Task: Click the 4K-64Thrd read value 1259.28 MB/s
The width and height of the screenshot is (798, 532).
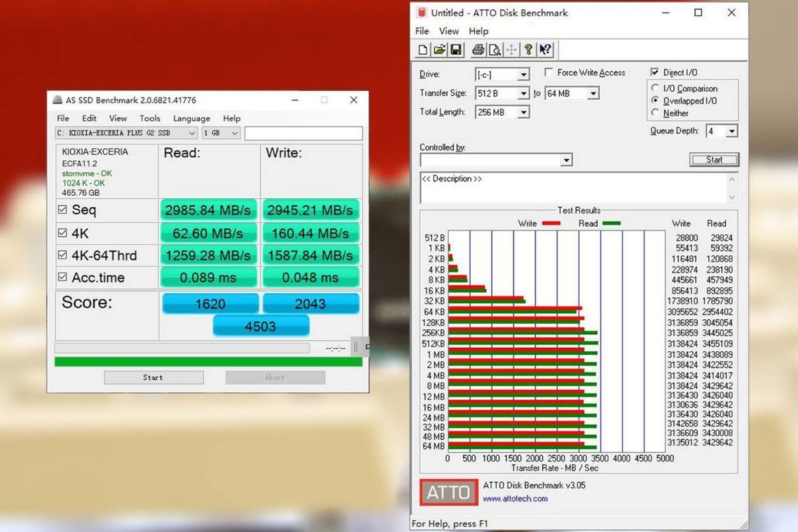Action: (208, 255)
